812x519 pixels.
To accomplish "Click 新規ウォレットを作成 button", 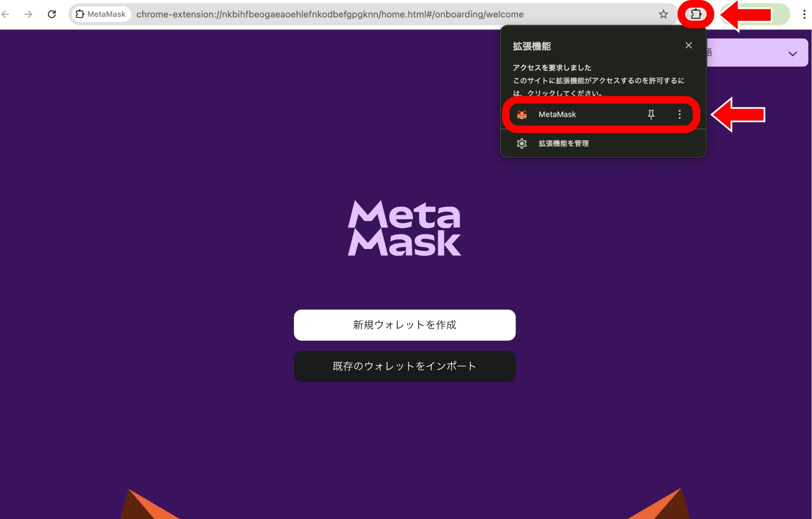I will pos(404,325).
